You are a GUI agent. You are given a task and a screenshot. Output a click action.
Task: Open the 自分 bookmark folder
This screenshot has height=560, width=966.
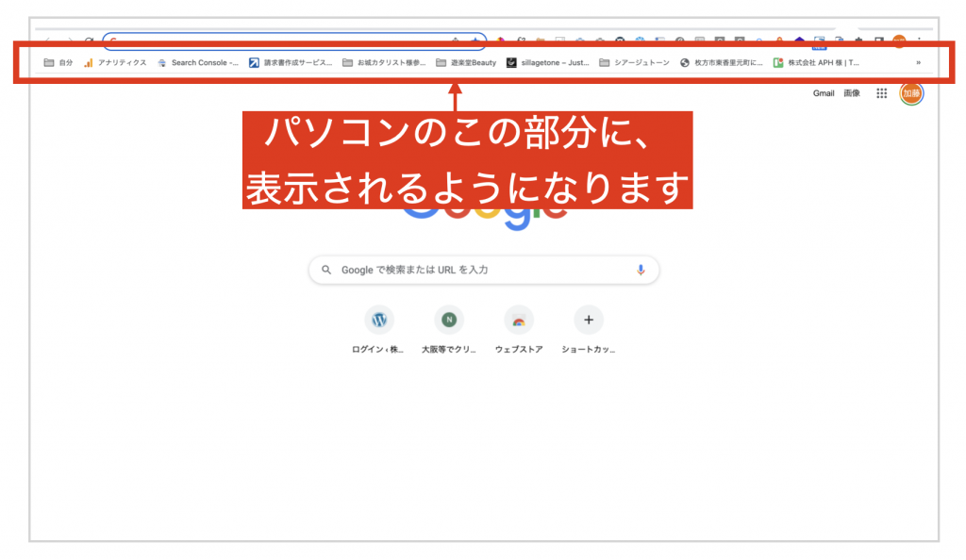58,63
